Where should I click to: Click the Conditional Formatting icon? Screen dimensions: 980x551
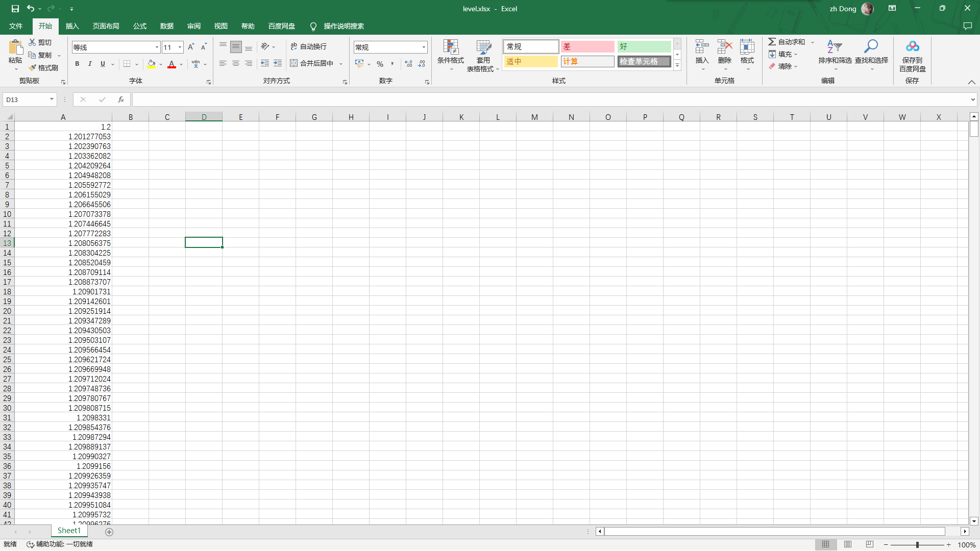pos(450,48)
